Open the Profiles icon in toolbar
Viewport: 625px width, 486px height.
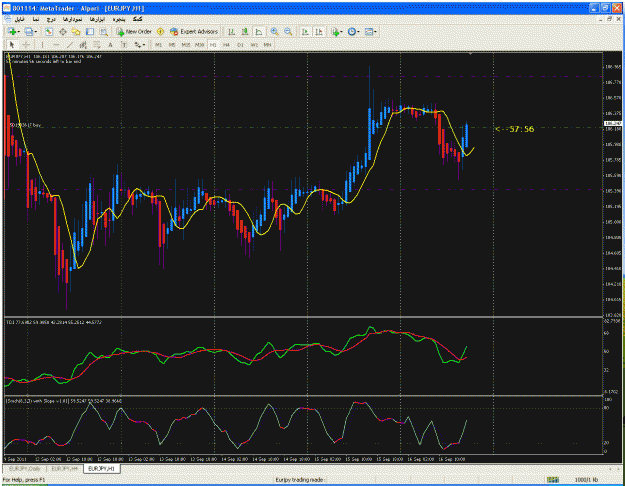28,31
